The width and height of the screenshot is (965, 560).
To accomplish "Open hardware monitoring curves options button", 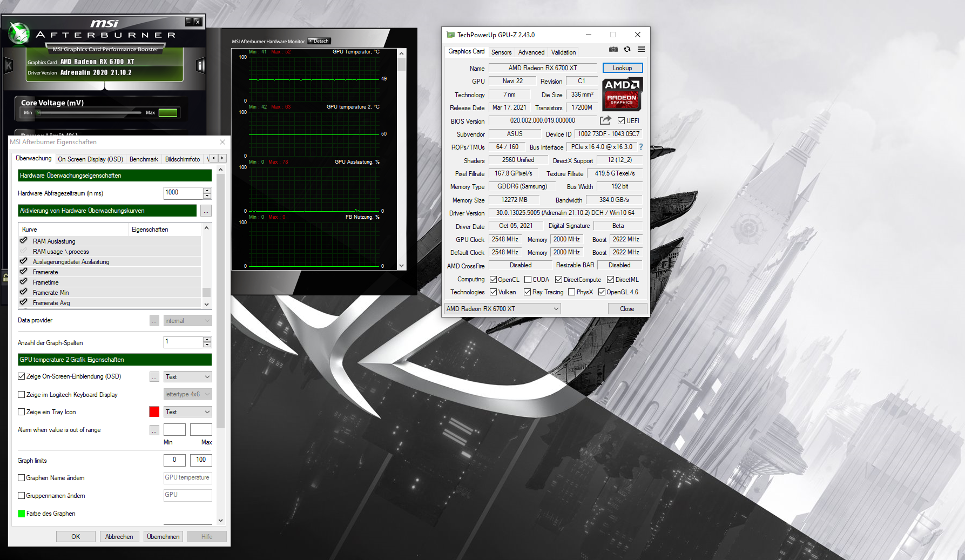I will click(206, 211).
